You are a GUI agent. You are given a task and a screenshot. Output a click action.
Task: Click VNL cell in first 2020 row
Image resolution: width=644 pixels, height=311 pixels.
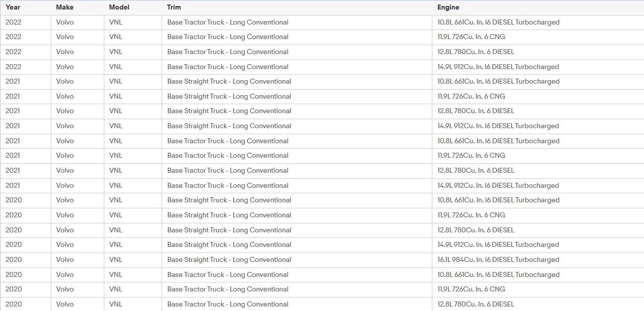pyautogui.click(x=132, y=200)
